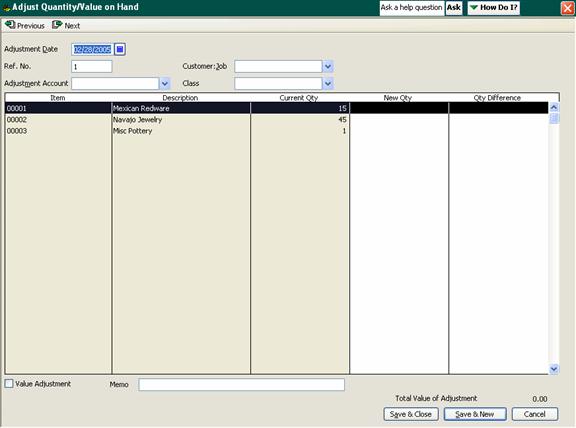Click Save & New button
This screenshot has height=428, width=576.
475,414
